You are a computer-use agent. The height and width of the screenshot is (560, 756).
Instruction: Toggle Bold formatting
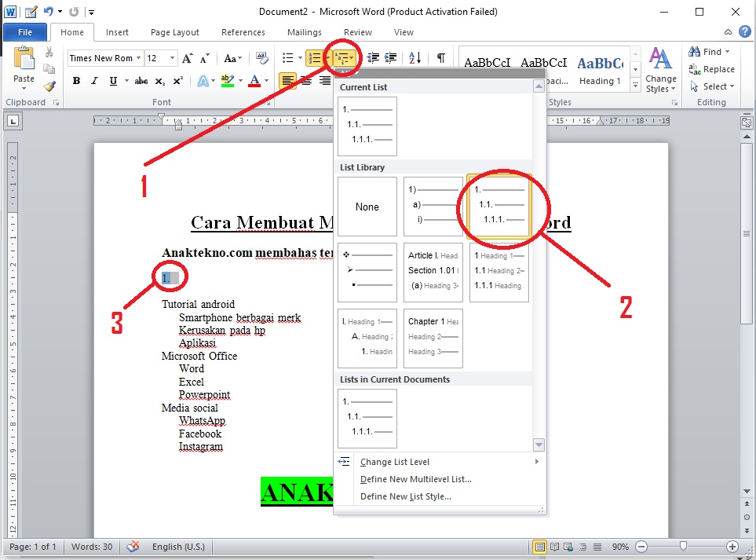pyautogui.click(x=76, y=81)
